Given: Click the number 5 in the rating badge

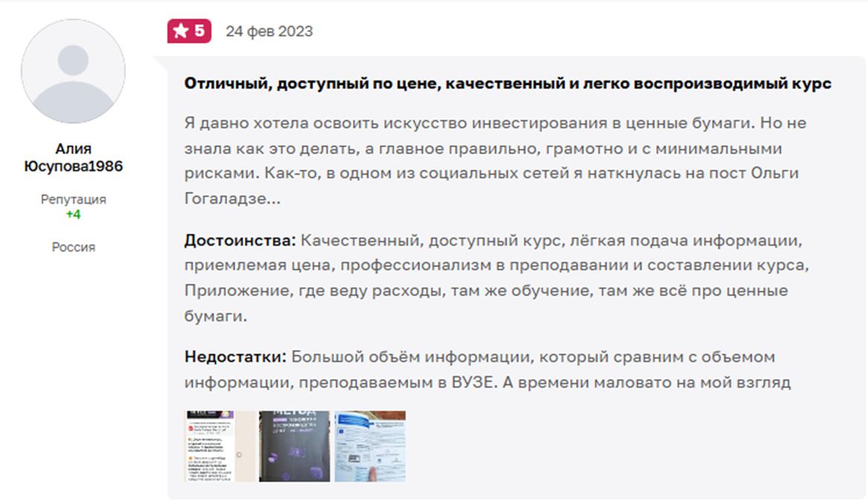Looking at the screenshot, I should [199, 31].
